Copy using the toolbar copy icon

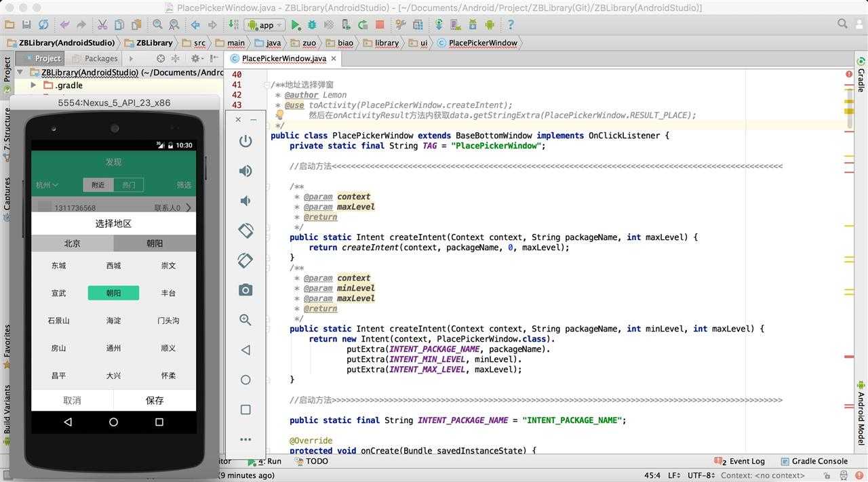(x=119, y=24)
